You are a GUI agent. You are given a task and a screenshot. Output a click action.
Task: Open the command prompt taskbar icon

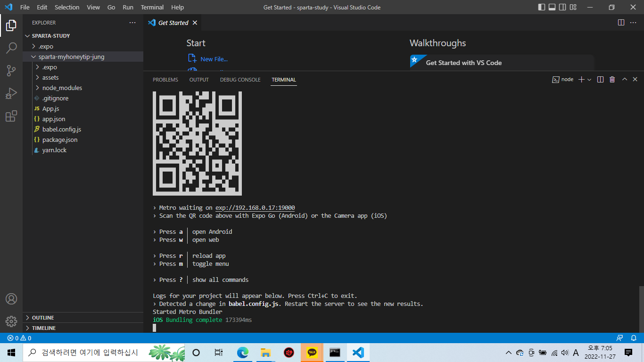coord(335,353)
